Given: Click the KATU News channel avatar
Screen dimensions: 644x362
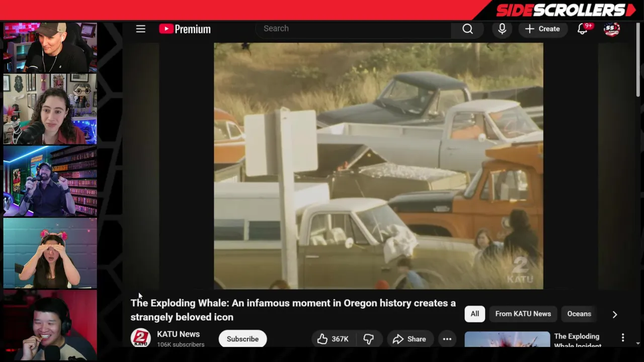Looking at the screenshot, I should pyautogui.click(x=140, y=338).
